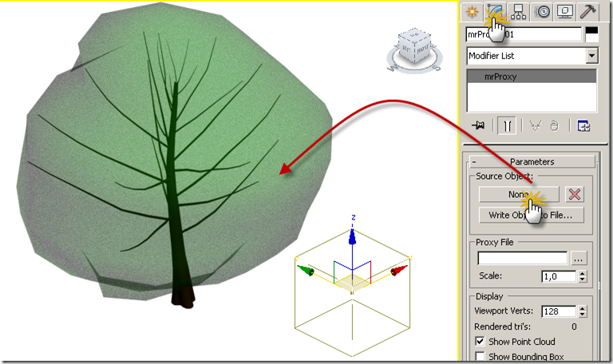This screenshot has height=364, width=613.
Task: Click Write Object to File button
Action: pyautogui.click(x=531, y=215)
